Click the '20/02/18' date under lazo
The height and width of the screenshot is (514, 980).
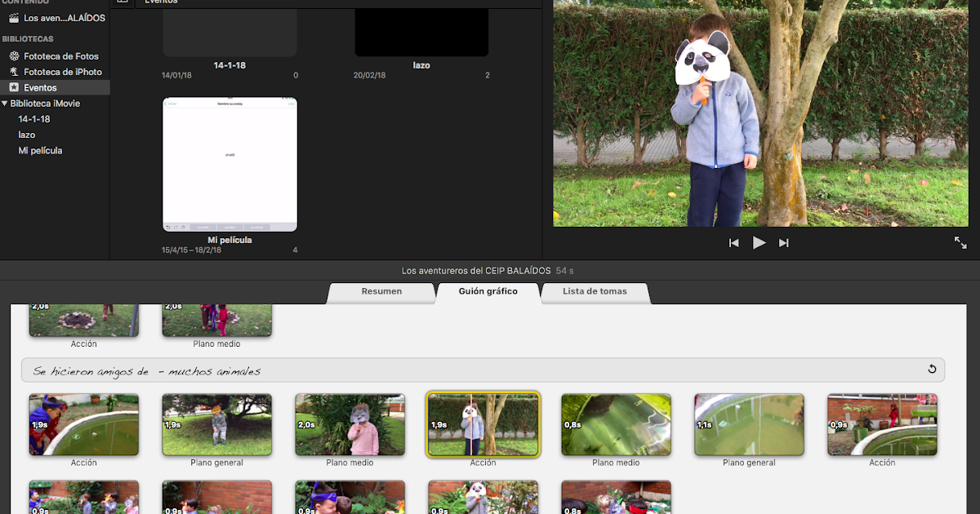click(369, 75)
